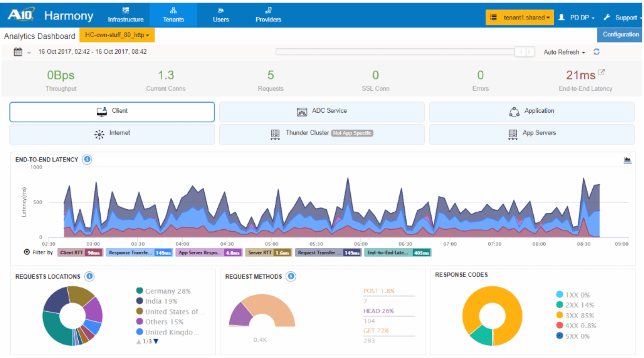Click the Filter by arrow icon
The height and width of the screenshot is (358, 644).
(27, 252)
